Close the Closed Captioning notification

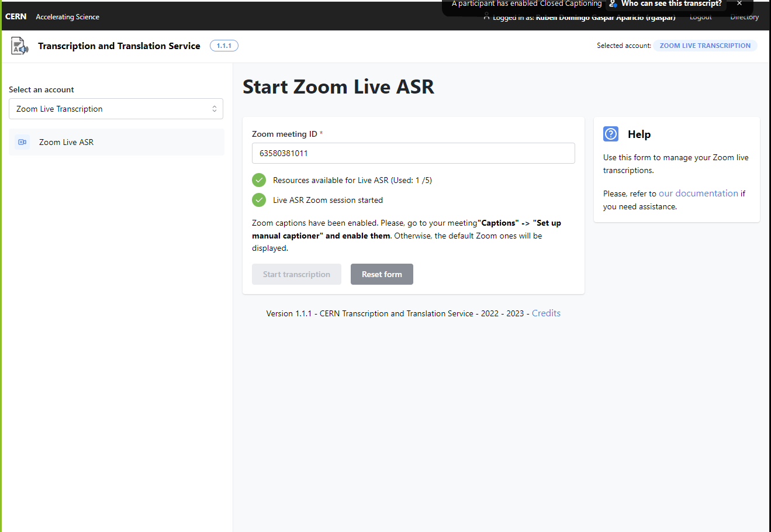click(739, 4)
